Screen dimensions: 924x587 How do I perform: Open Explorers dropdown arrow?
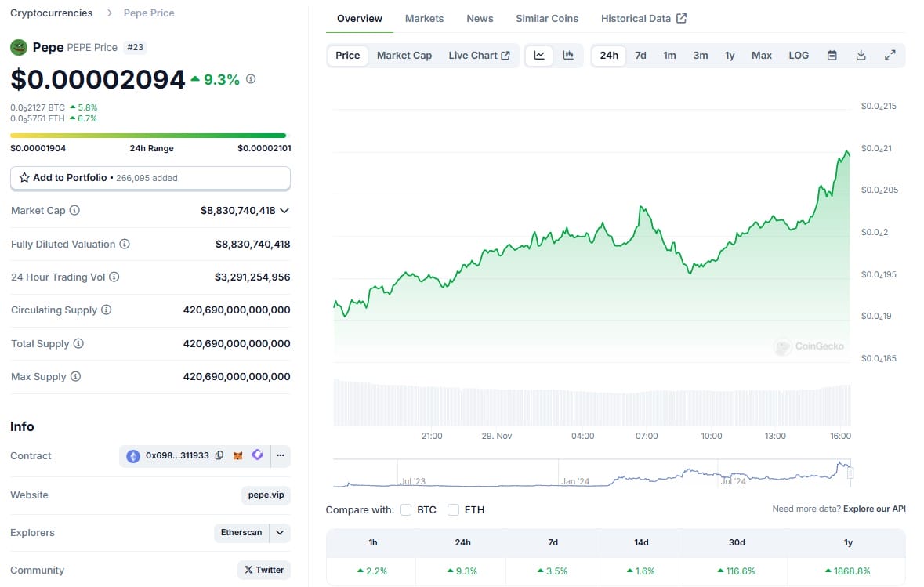[x=280, y=533]
